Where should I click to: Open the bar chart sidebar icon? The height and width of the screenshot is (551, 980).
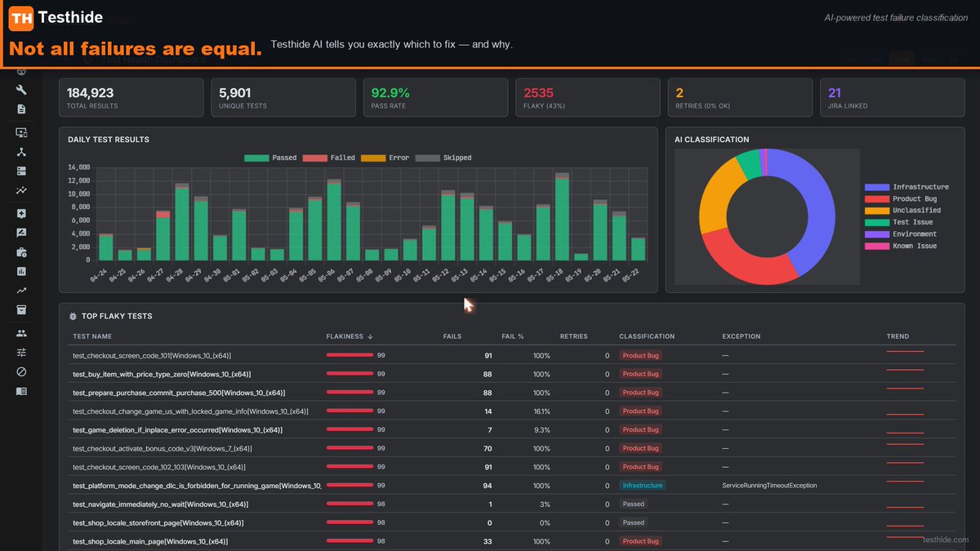(22, 272)
